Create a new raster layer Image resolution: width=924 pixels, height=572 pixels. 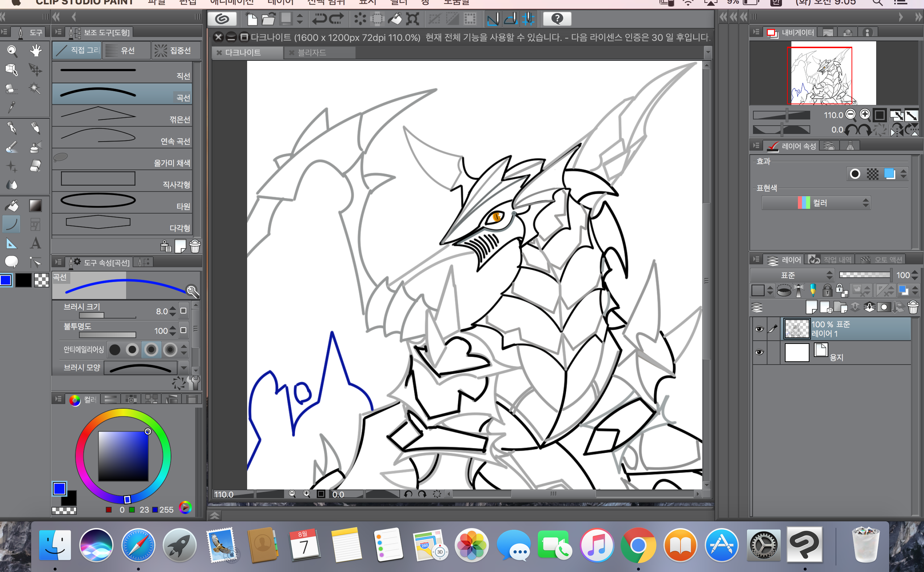point(811,307)
